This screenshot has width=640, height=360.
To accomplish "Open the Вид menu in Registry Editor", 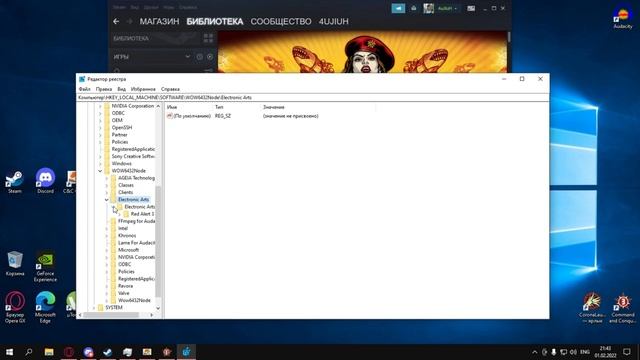I will 122,89.
